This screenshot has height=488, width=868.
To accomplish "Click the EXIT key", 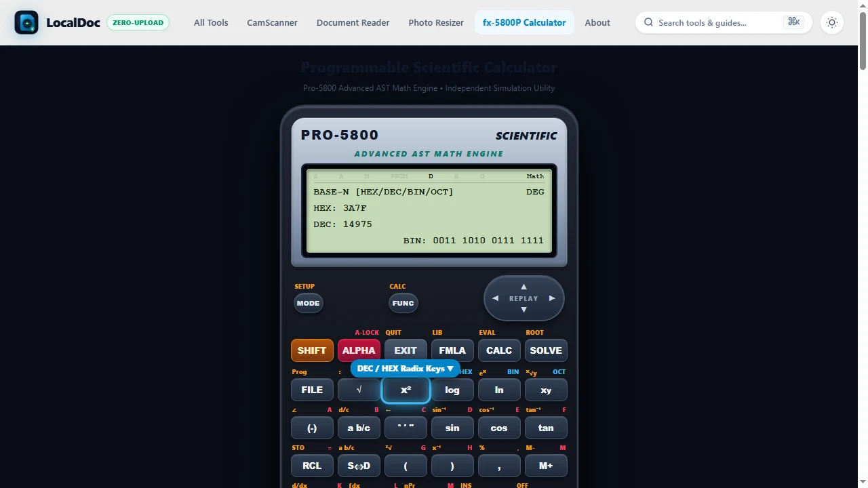I will (406, 350).
